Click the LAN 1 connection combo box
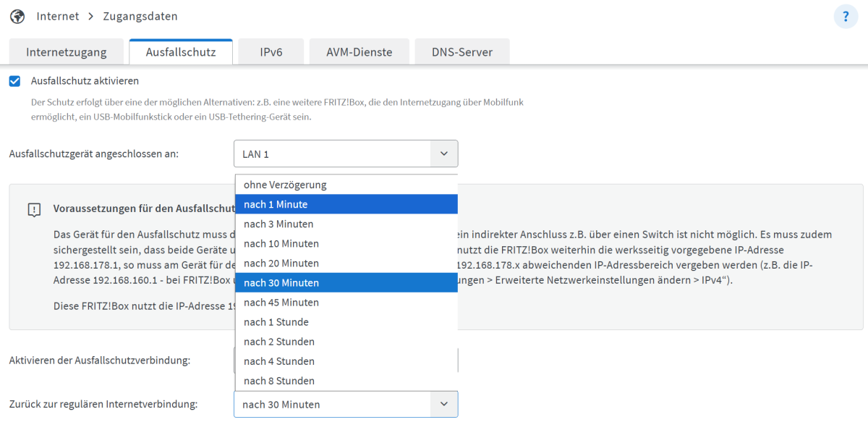 click(333, 153)
